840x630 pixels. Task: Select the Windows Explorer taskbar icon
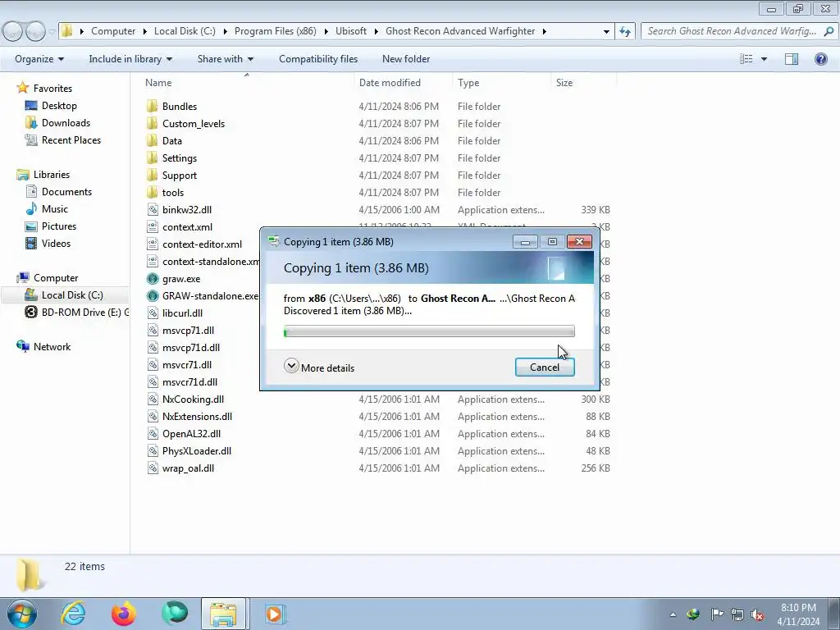[x=223, y=614]
